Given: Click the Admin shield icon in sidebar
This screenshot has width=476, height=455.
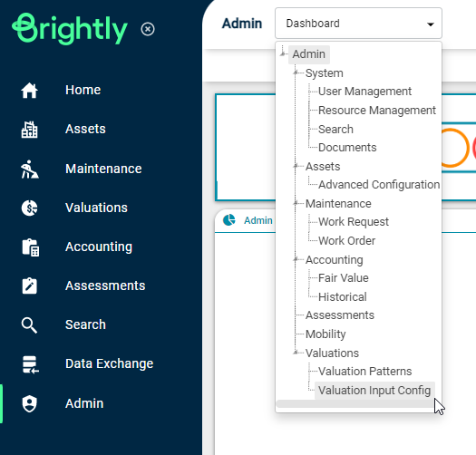Looking at the screenshot, I should pos(29,403).
